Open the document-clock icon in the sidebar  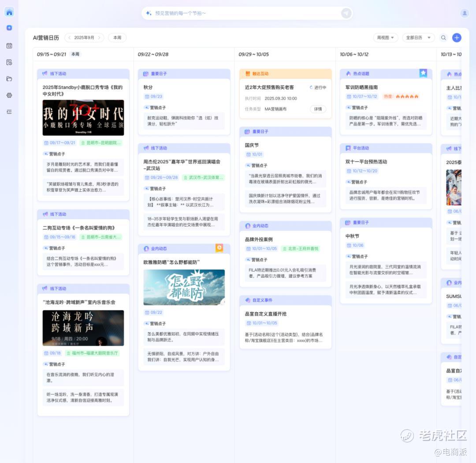coord(9,62)
